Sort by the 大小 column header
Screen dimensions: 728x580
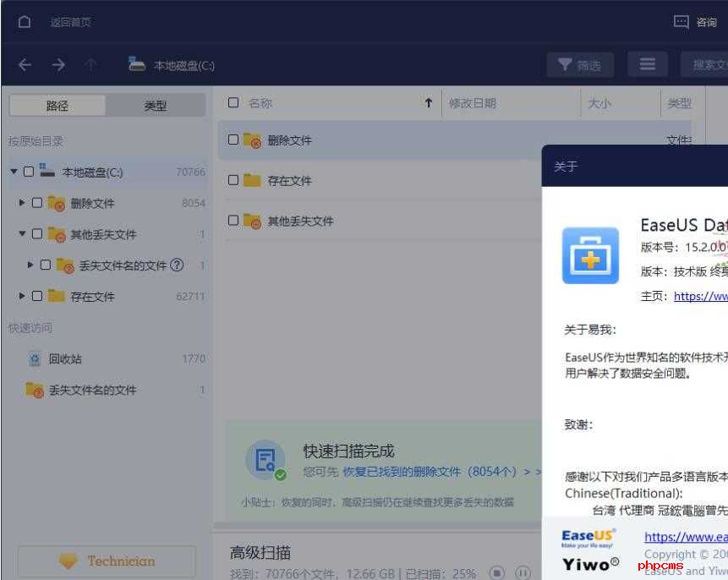(599, 102)
